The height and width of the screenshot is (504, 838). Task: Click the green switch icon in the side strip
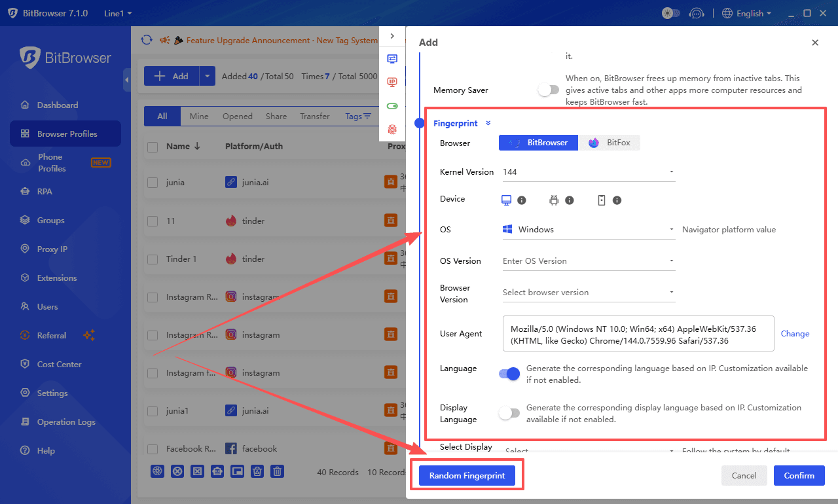392,106
